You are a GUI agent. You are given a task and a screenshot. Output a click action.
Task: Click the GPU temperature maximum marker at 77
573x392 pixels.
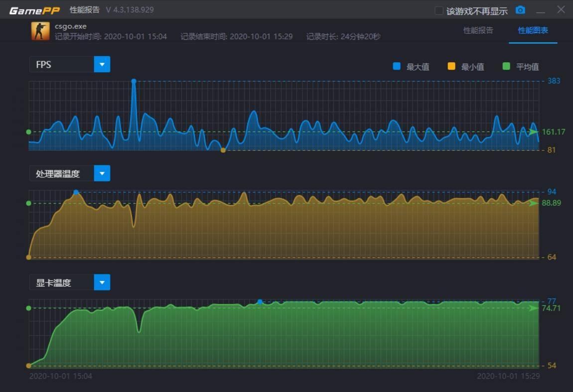click(260, 302)
